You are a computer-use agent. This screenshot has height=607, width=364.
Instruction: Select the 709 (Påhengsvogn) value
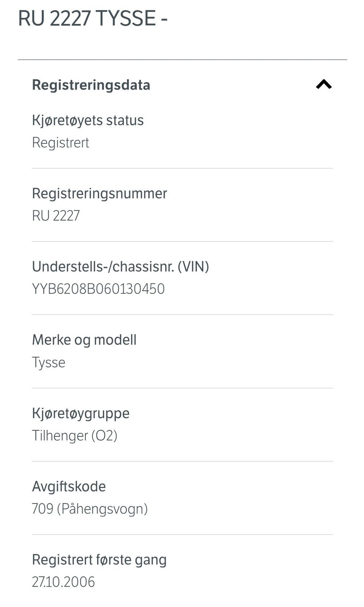click(x=90, y=509)
